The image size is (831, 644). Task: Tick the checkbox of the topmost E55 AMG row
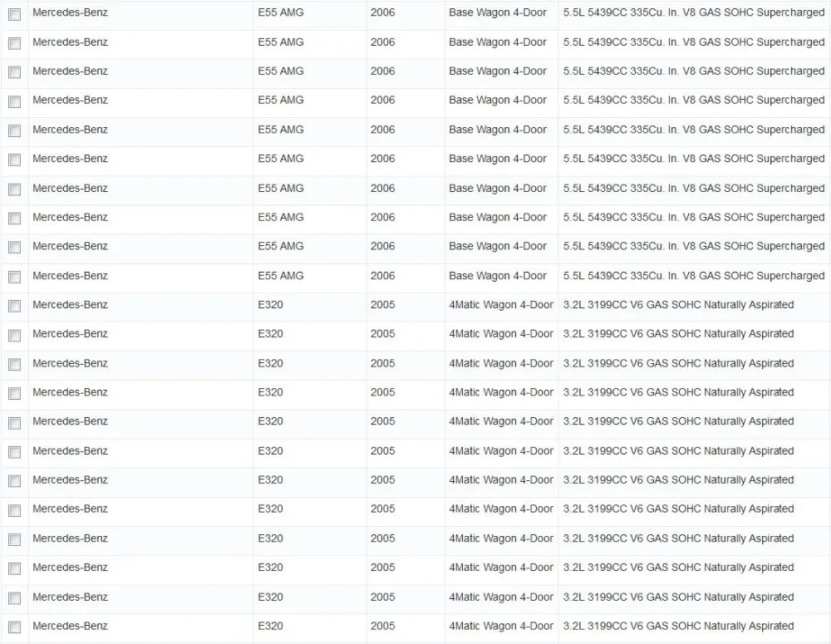pos(15,14)
